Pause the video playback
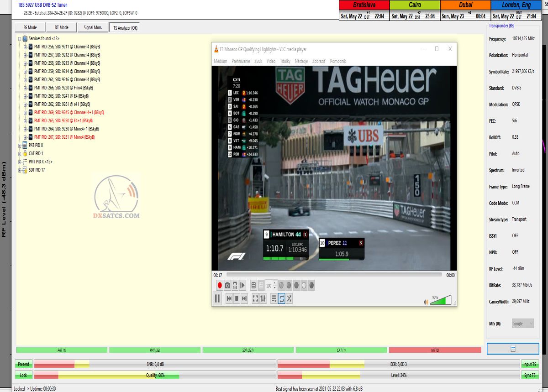Viewport: 548px width, 392px height. pyautogui.click(x=217, y=298)
